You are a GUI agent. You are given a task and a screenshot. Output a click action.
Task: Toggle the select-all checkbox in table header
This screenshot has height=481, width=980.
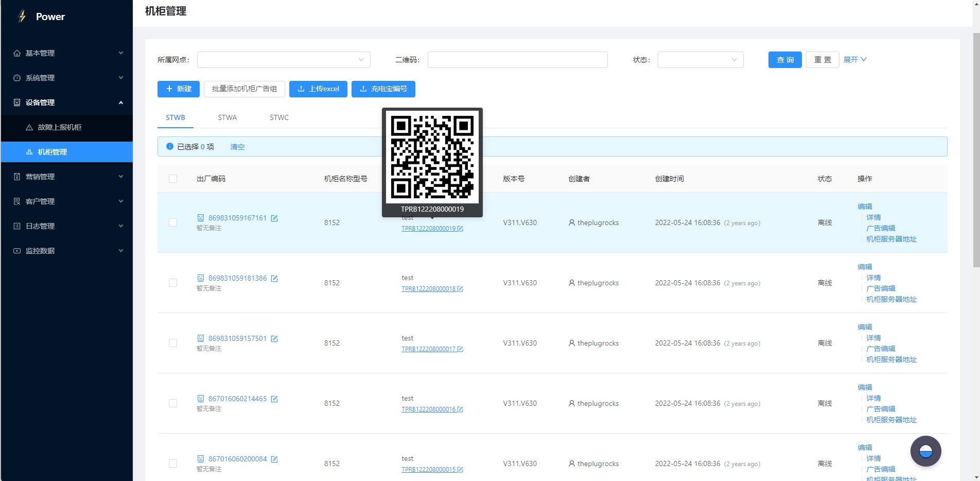click(173, 179)
